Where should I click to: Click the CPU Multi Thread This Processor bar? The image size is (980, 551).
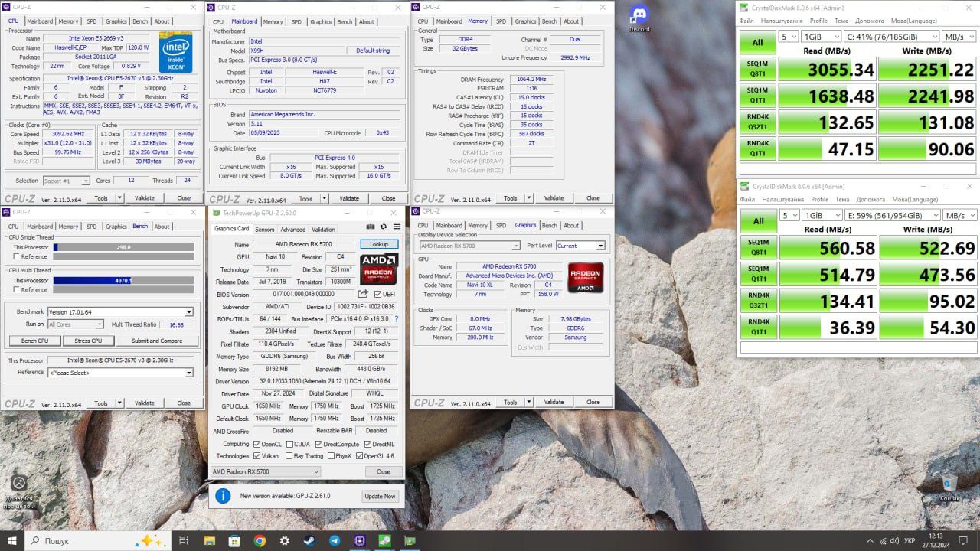(x=123, y=281)
